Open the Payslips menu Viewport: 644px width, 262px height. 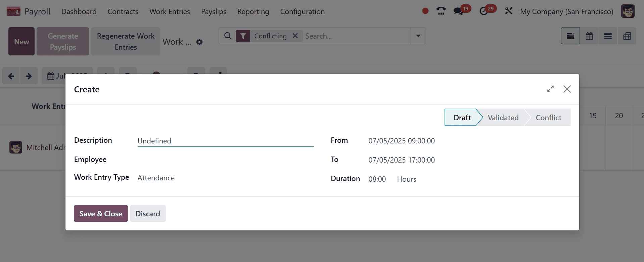click(214, 11)
